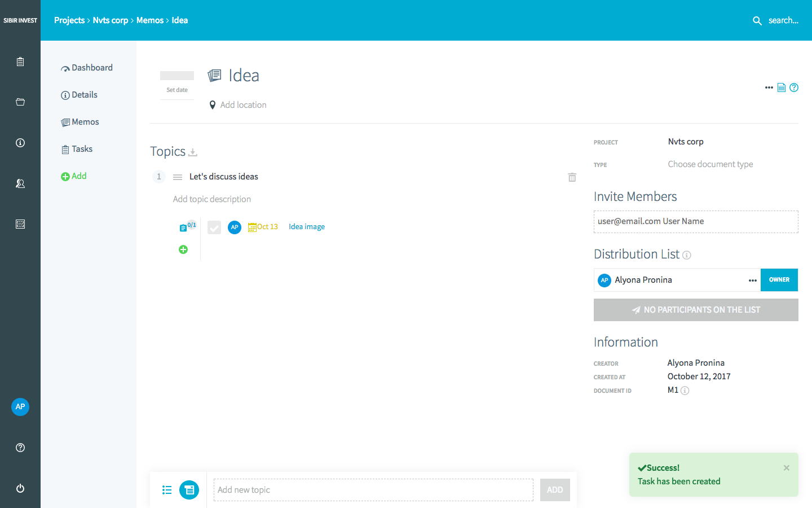Delete the Let's discuss ideas topic

572,177
